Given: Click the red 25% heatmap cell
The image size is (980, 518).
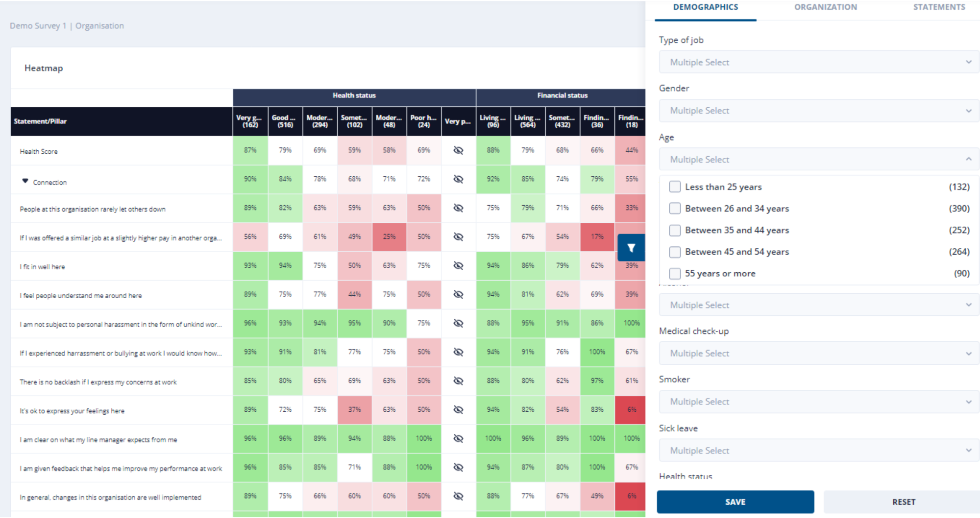Looking at the screenshot, I should [x=389, y=237].
